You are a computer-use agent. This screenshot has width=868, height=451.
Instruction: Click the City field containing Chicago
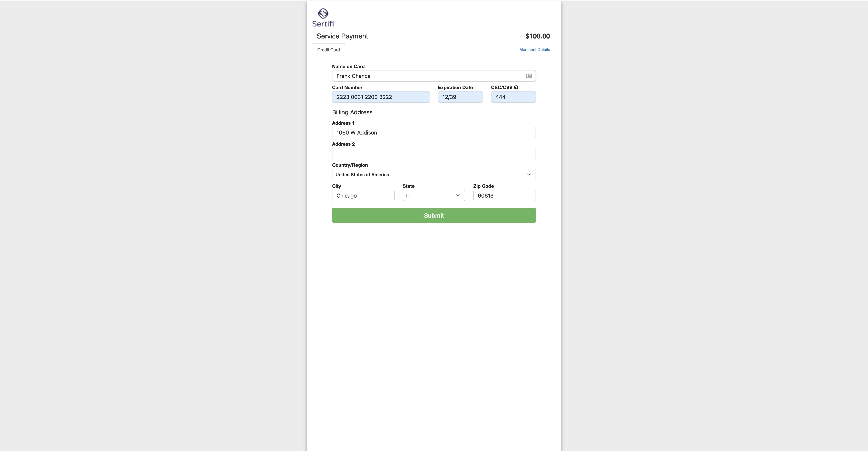coord(363,196)
